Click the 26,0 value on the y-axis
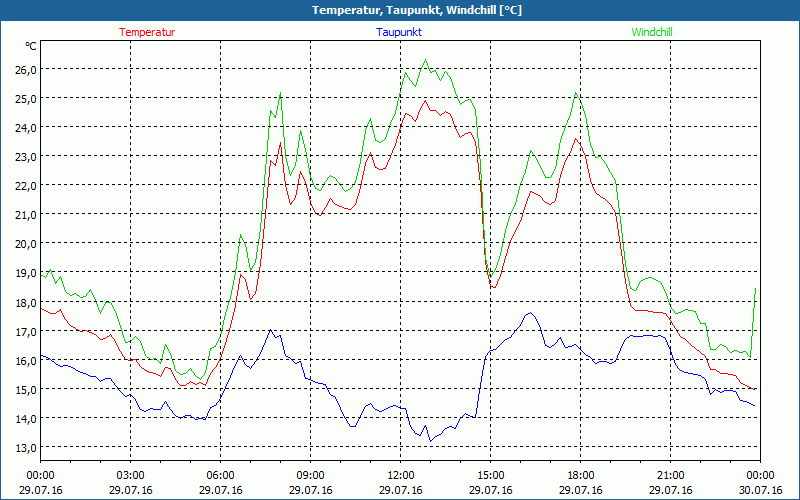The width and height of the screenshot is (800, 500). 26,70
